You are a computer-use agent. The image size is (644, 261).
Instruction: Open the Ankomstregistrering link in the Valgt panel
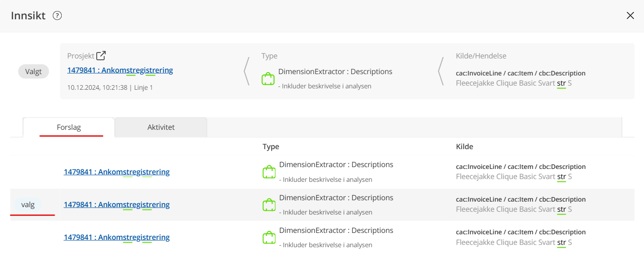pyautogui.click(x=120, y=70)
